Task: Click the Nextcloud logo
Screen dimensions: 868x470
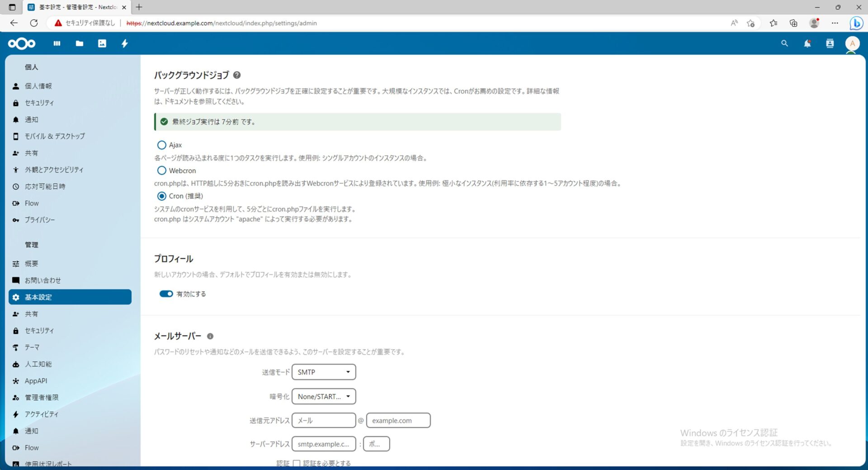Action: 22,43
